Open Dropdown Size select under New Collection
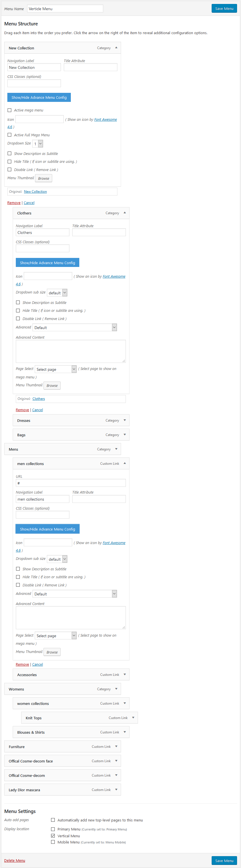The image size is (241, 868). [x=38, y=144]
